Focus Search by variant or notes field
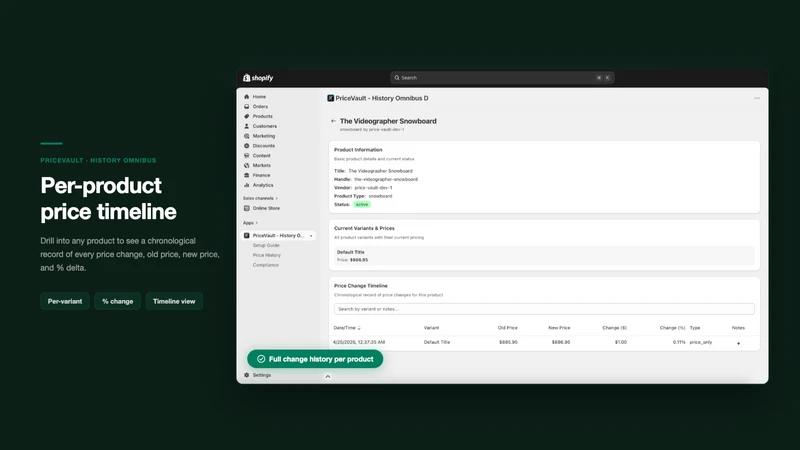 pos(544,309)
